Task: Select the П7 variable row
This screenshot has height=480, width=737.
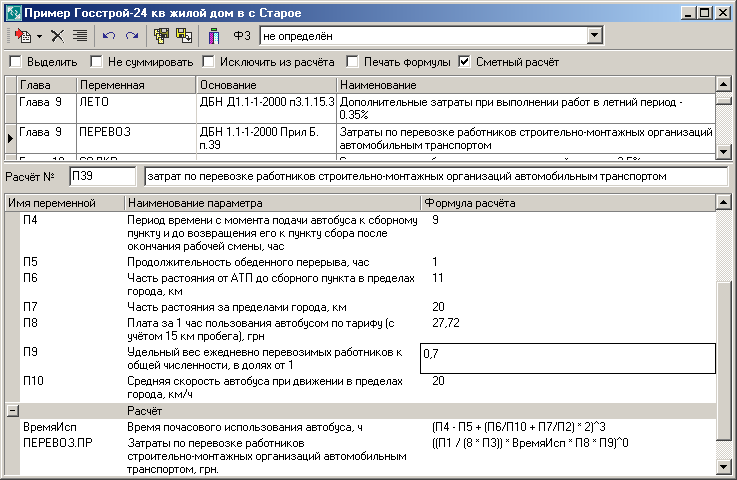Action: [x=30, y=307]
